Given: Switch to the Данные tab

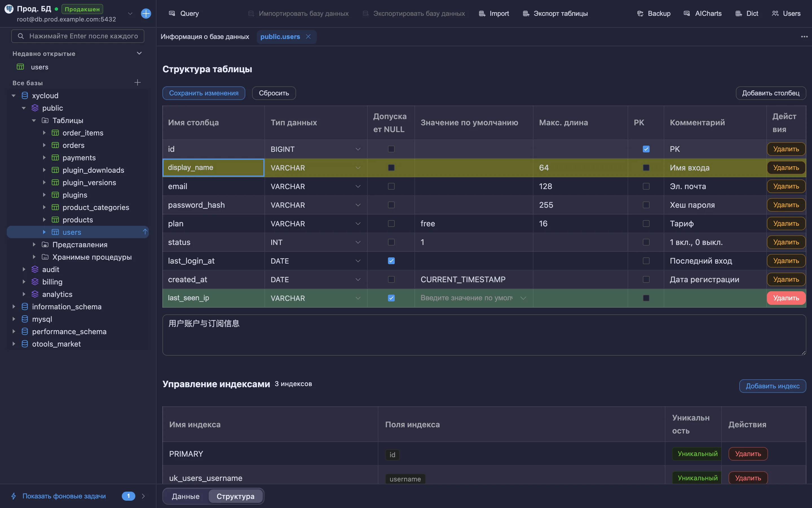Looking at the screenshot, I should [x=186, y=496].
